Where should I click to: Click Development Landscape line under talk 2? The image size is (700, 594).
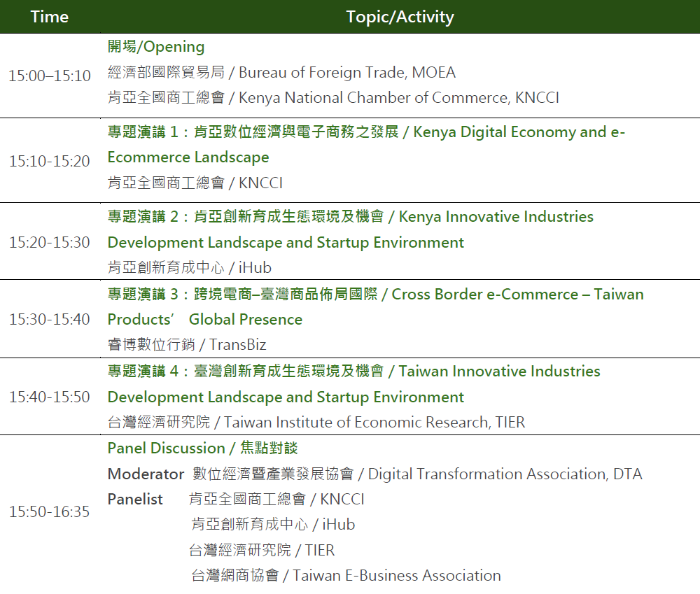click(x=286, y=242)
